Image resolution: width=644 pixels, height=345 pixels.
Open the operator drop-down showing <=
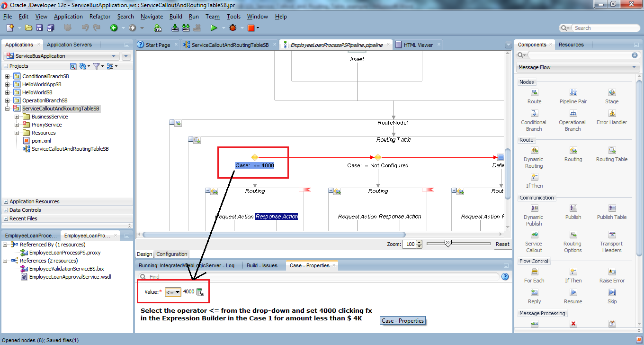(x=173, y=292)
